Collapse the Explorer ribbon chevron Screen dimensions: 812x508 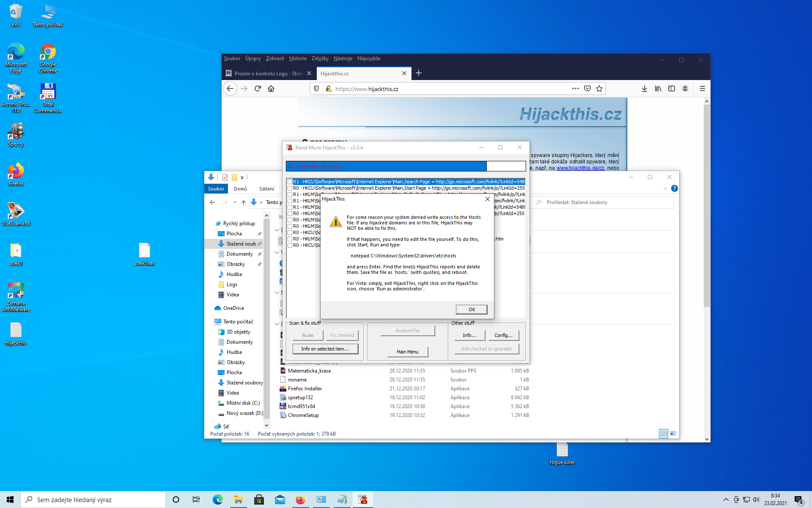click(665, 188)
